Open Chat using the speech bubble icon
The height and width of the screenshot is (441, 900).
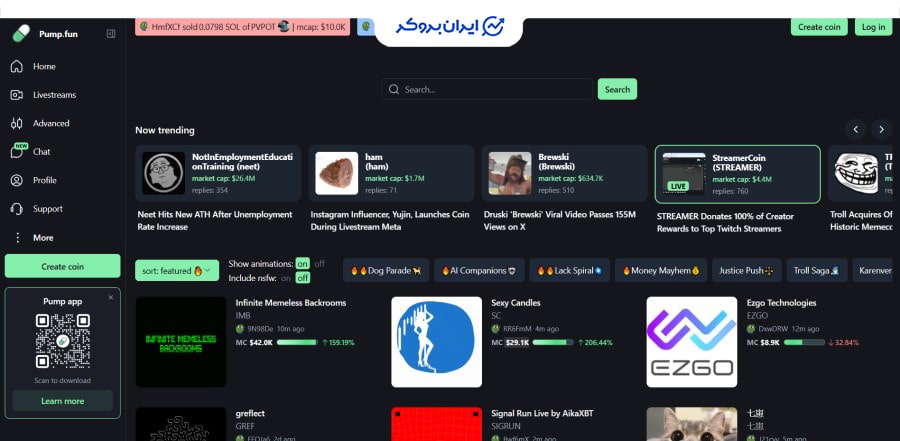pyautogui.click(x=17, y=152)
